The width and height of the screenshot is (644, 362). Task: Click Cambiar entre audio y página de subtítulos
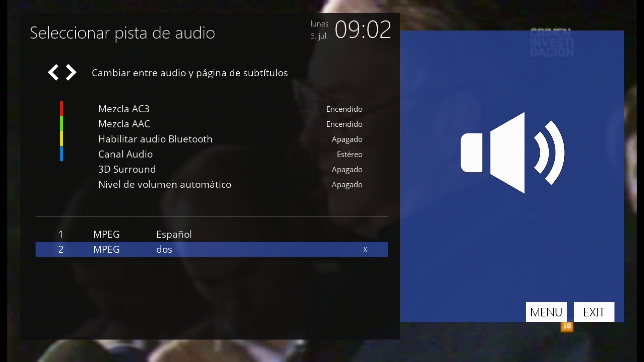click(190, 73)
